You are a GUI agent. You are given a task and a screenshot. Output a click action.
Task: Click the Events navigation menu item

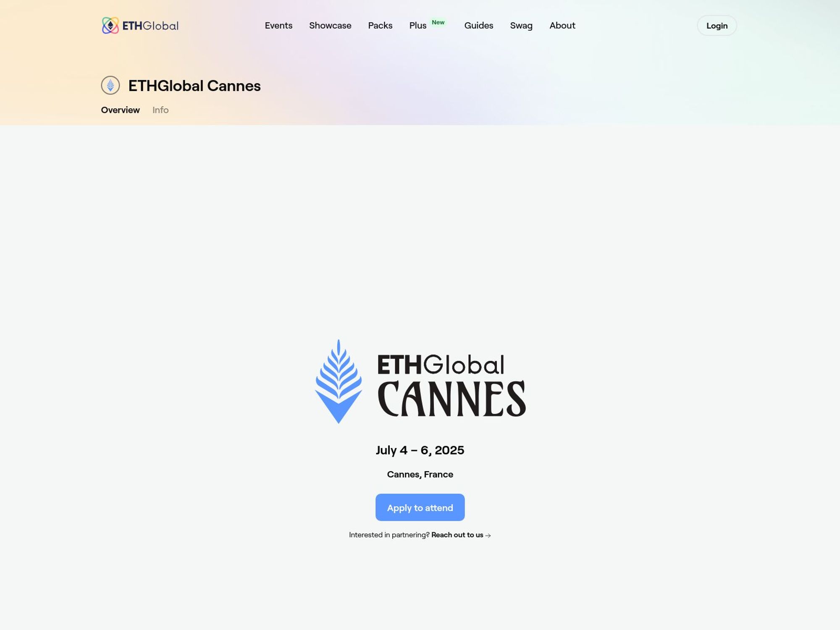click(278, 25)
